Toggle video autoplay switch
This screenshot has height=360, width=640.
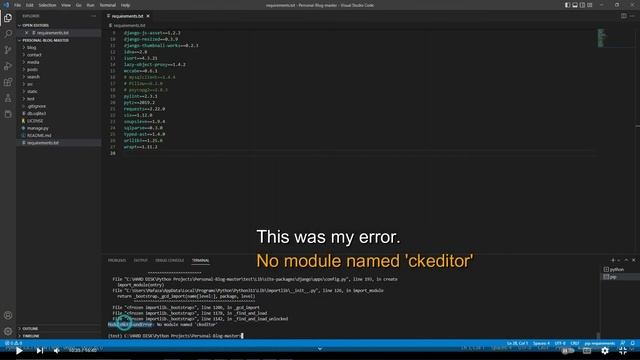tap(567, 351)
